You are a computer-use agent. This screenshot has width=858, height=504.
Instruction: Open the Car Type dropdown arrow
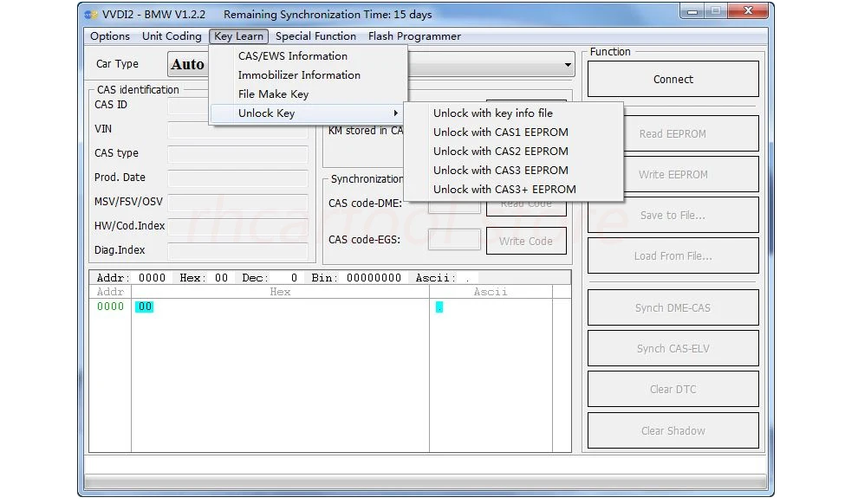pyautogui.click(x=568, y=64)
